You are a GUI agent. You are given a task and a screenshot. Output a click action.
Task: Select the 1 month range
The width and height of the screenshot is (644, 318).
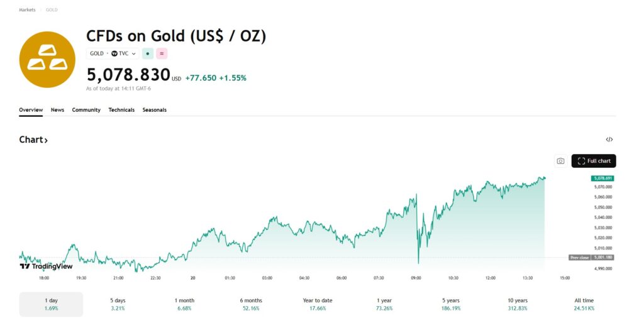pyautogui.click(x=184, y=304)
